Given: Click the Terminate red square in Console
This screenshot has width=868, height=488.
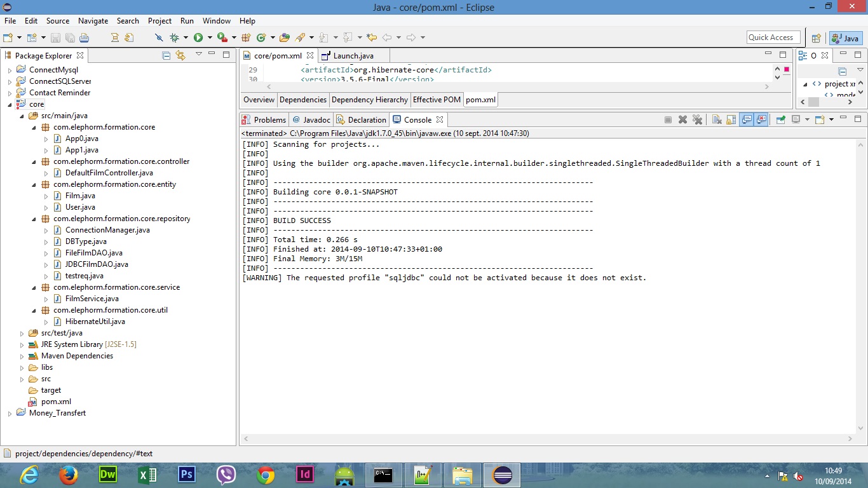Looking at the screenshot, I should (668, 119).
